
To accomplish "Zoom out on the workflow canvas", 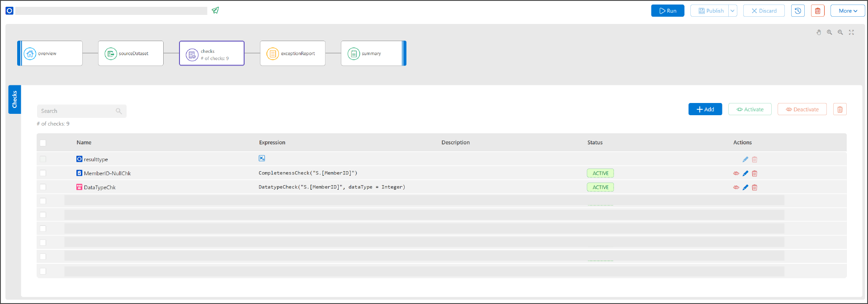I will (840, 33).
